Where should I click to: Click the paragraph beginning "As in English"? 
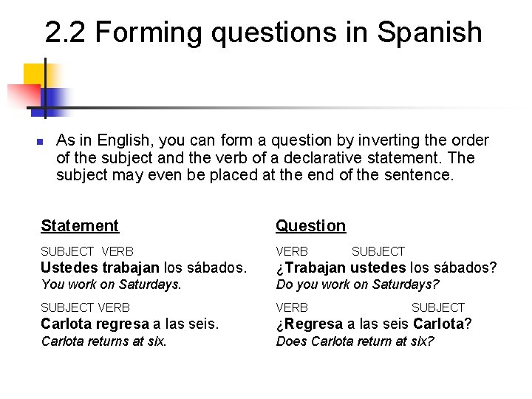coord(272,157)
